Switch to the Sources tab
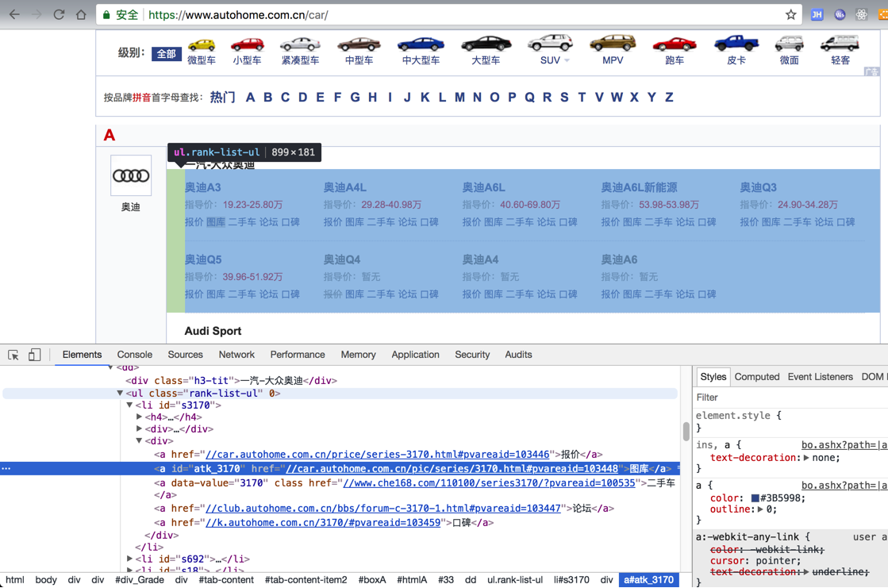Viewport: 888px width, 588px height. coord(185,355)
